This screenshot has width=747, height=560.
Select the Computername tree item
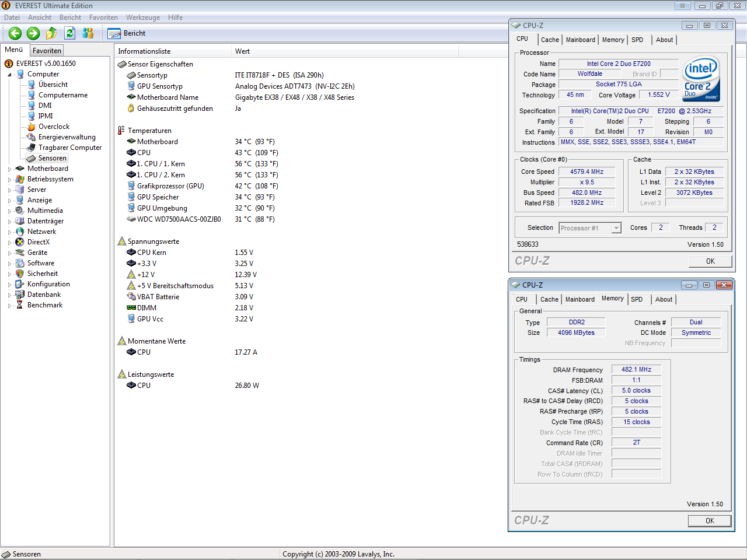coord(63,95)
